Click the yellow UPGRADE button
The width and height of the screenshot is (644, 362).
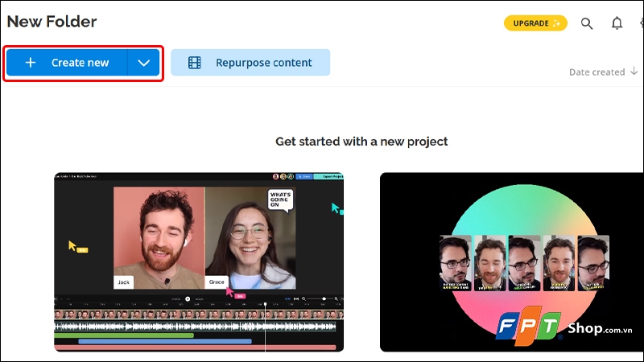coord(535,23)
